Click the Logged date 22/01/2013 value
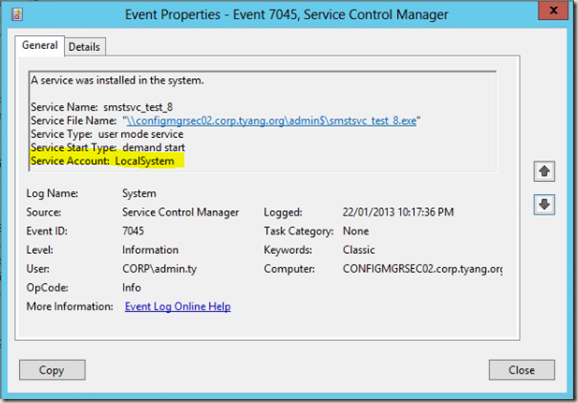This screenshot has width=578, height=403. click(398, 212)
